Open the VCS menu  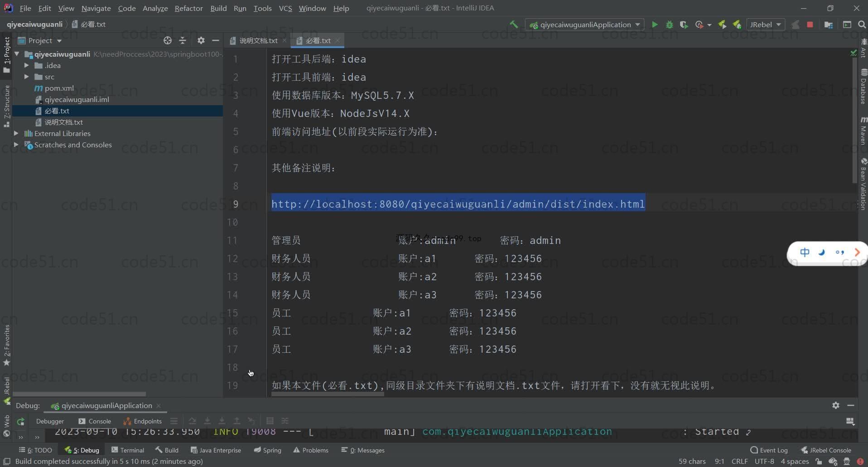[285, 8]
